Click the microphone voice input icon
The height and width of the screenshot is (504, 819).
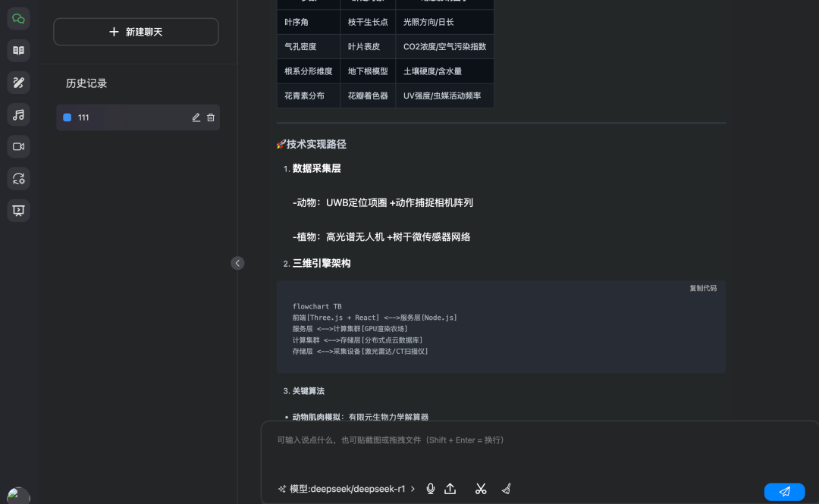pos(431,489)
